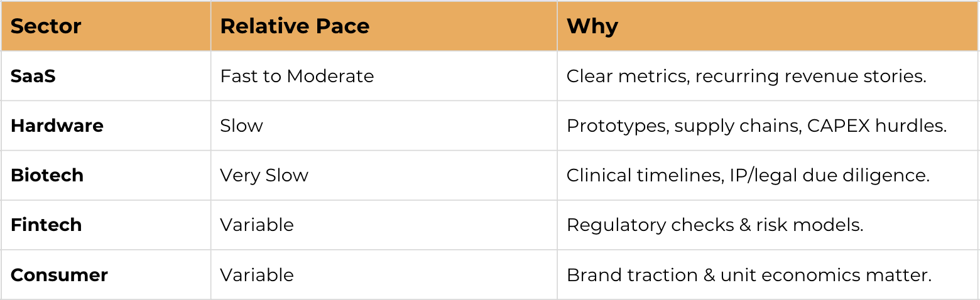Click the Fast to Moderate cell
The width and height of the screenshot is (980, 300).
point(384,76)
